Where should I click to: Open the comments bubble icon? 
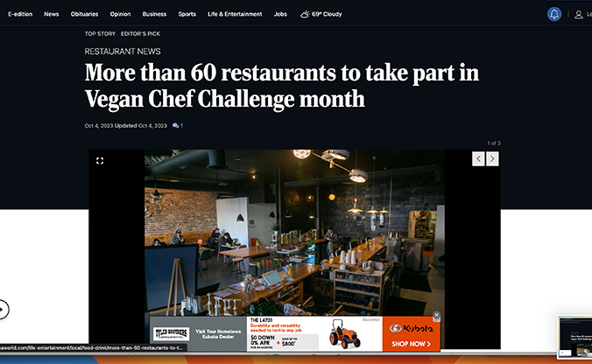coord(175,126)
